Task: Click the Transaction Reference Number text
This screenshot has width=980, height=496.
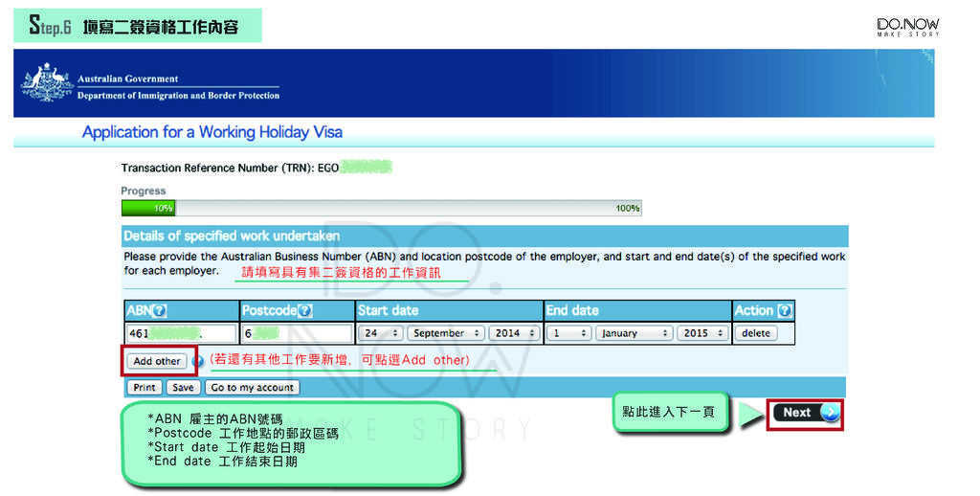Action: [x=230, y=168]
